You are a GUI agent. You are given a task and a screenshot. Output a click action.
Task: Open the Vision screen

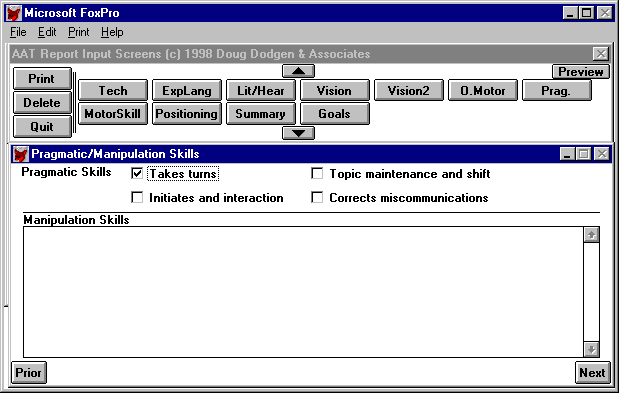[335, 90]
